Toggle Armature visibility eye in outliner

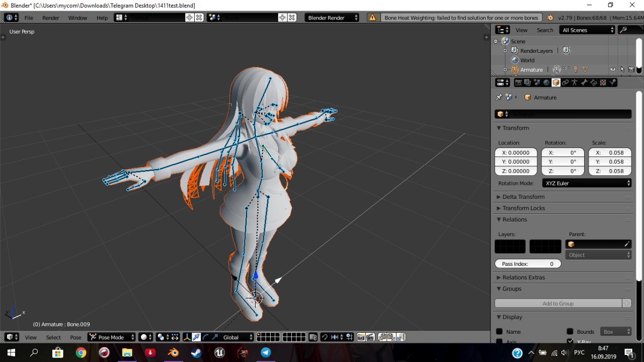(x=613, y=69)
